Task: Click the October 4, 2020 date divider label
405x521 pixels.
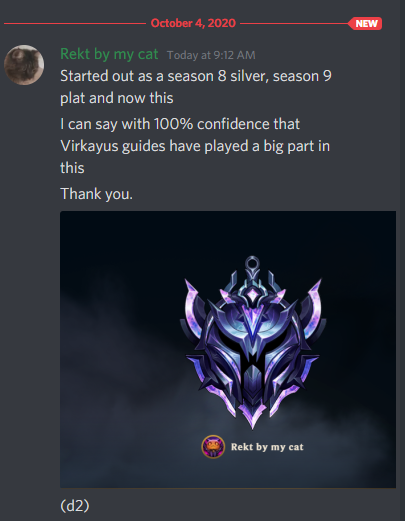Action: tap(193, 23)
